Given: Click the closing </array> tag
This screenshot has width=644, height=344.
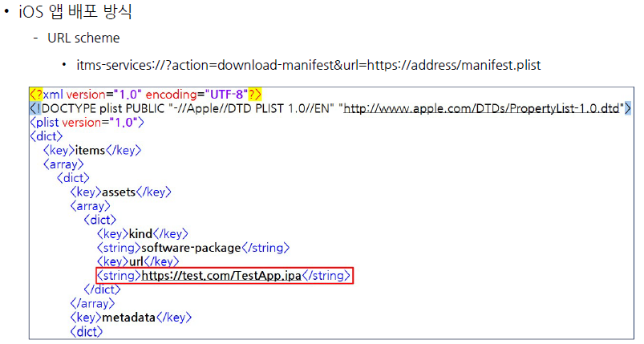Looking at the screenshot, I should (x=92, y=304).
